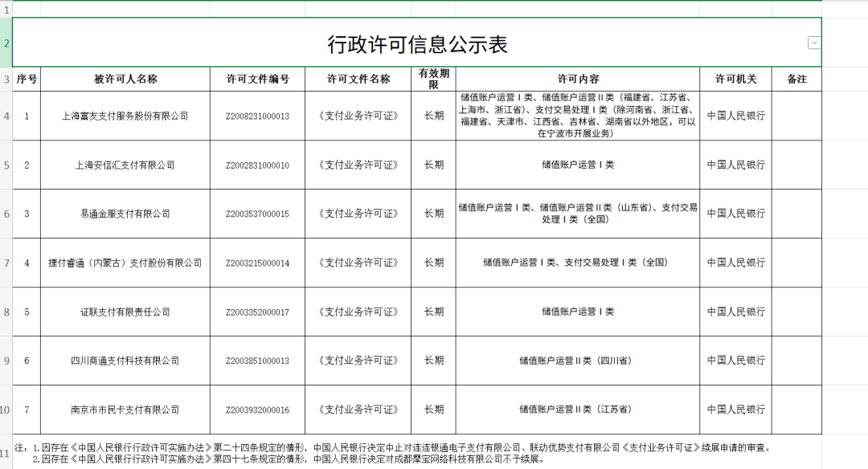Select cell 南京市市民卡支付有限公司
Viewport: 868px width, 469px height.
pos(125,410)
